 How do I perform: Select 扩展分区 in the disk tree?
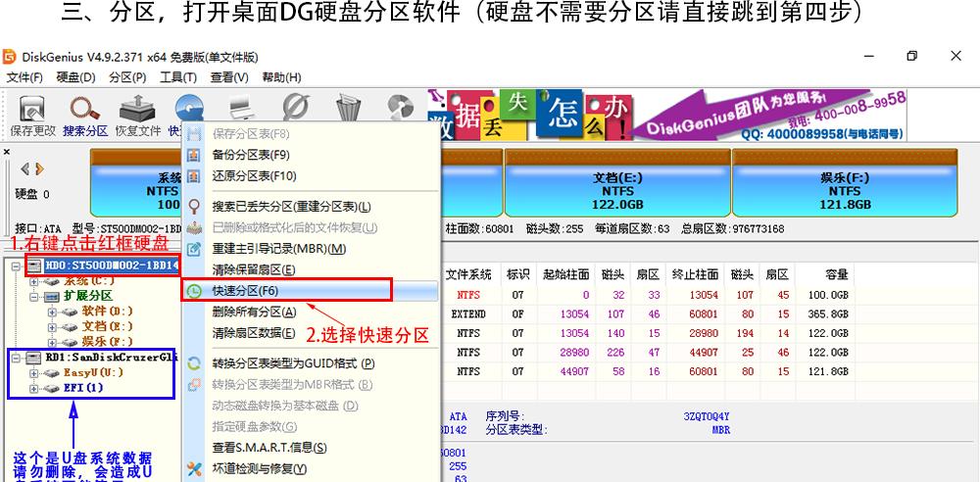(x=87, y=296)
